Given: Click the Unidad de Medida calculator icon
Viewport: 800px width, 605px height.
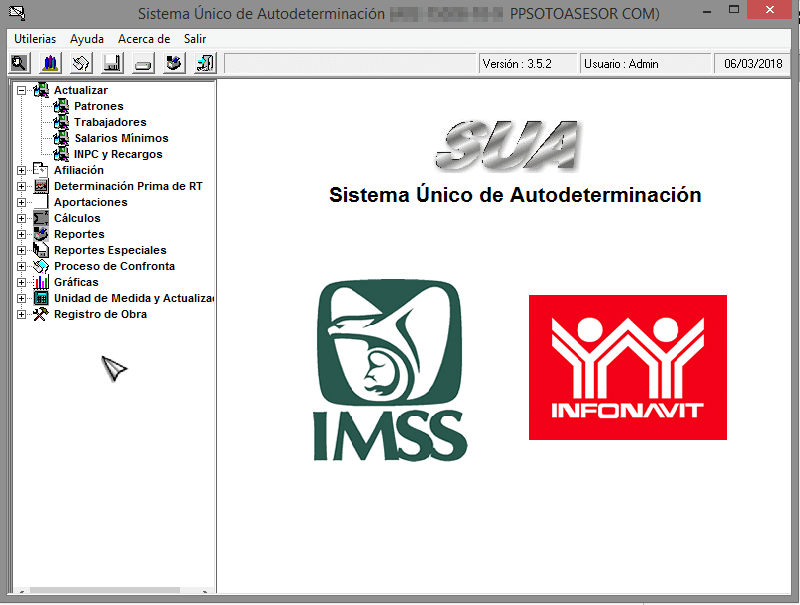Looking at the screenshot, I should (x=41, y=298).
